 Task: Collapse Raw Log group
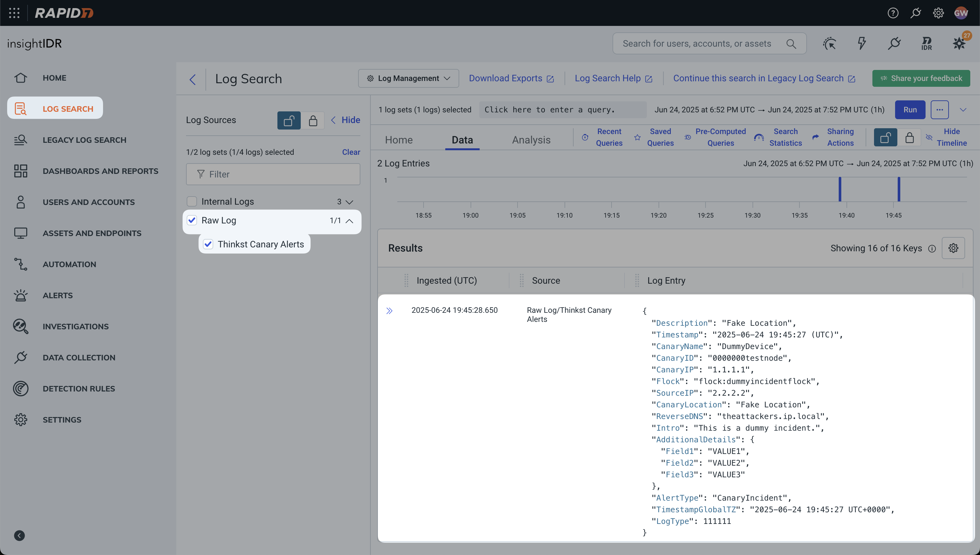[x=349, y=221]
